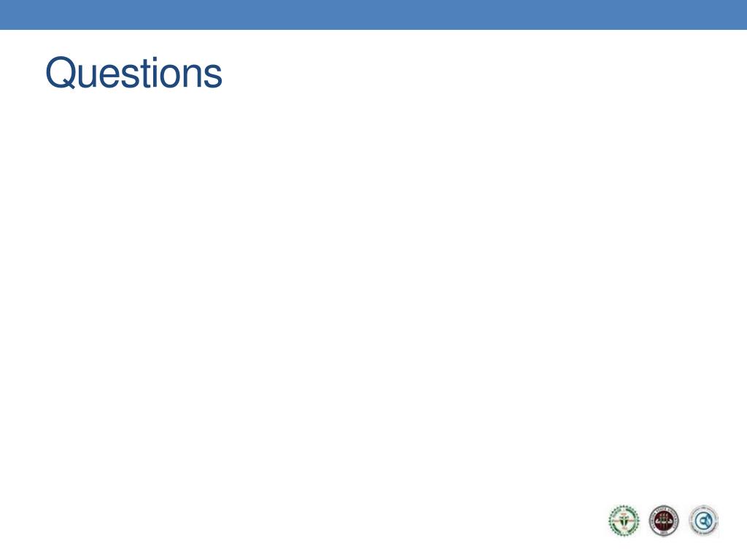
Task: Select the 'Questions' slide title
Action: 134,73
